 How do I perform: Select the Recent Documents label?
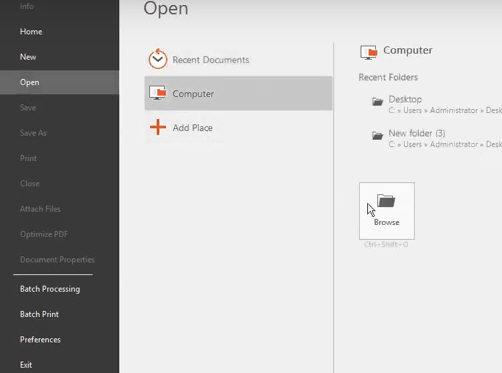tap(211, 60)
